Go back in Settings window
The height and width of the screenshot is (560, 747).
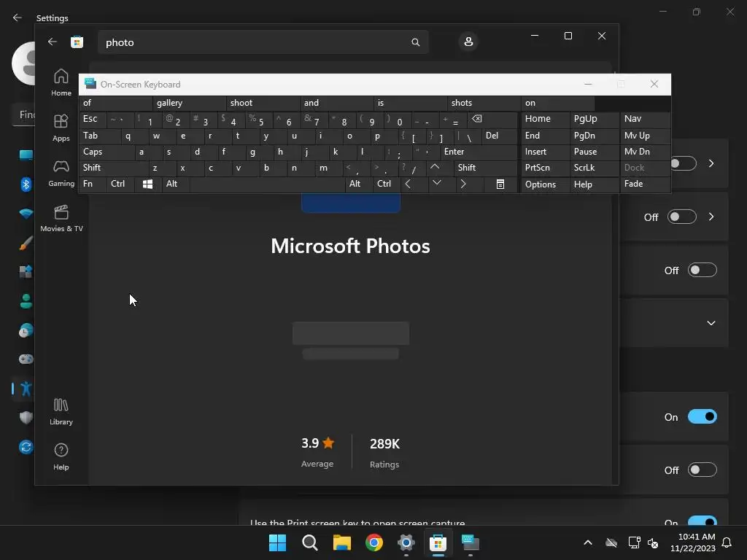click(18, 17)
